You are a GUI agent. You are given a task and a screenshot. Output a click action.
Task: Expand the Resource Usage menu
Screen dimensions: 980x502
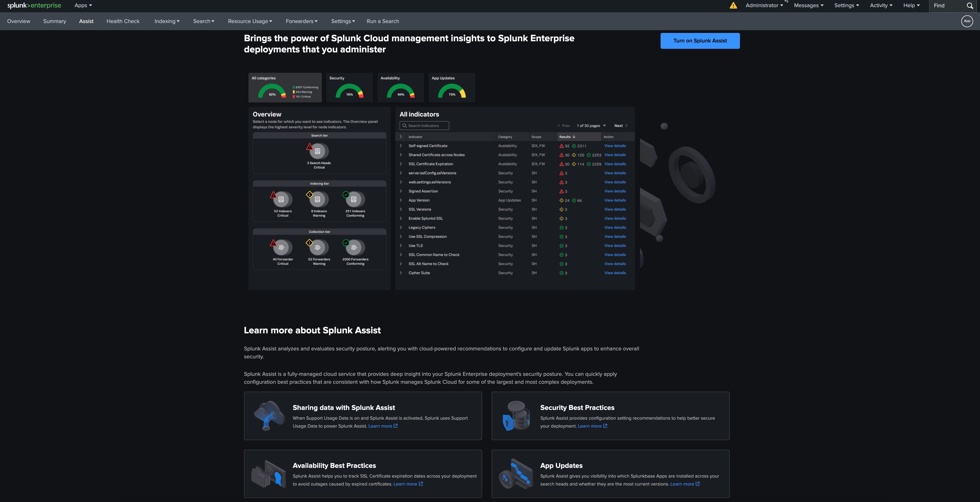[x=250, y=21]
